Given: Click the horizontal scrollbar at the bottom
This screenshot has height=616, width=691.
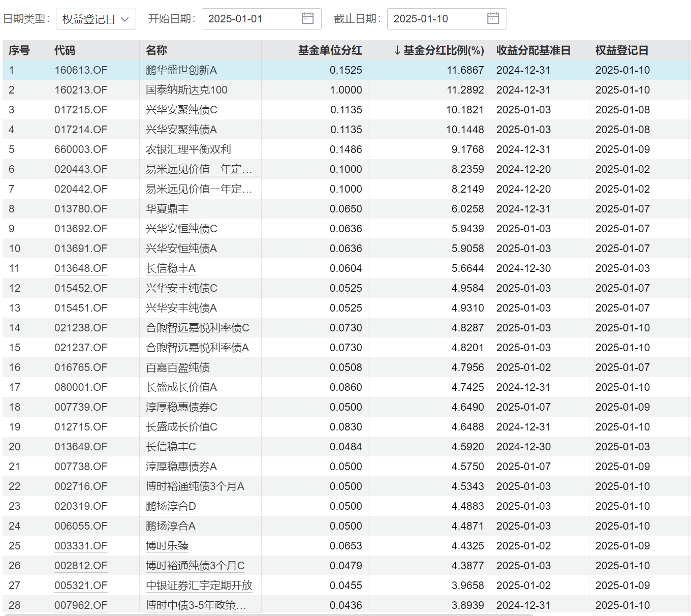Looking at the screenshot, I should pos(268,614).
